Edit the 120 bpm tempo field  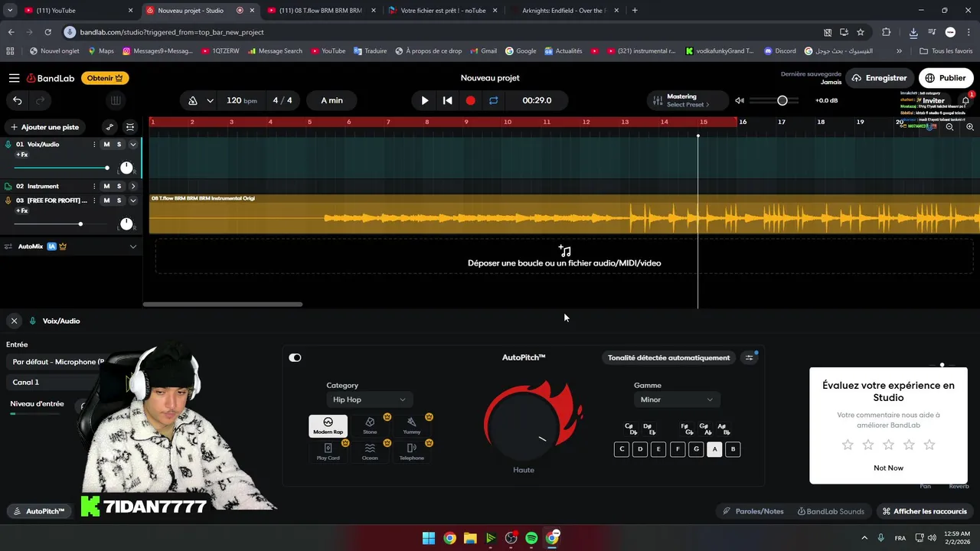[x=241, y=100]
